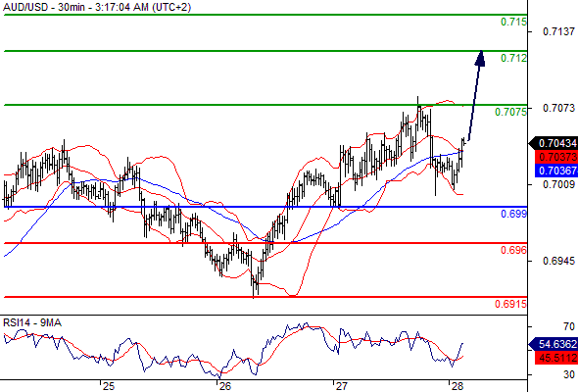Click the 0.6945 price axis label

[x=558, y=261]
